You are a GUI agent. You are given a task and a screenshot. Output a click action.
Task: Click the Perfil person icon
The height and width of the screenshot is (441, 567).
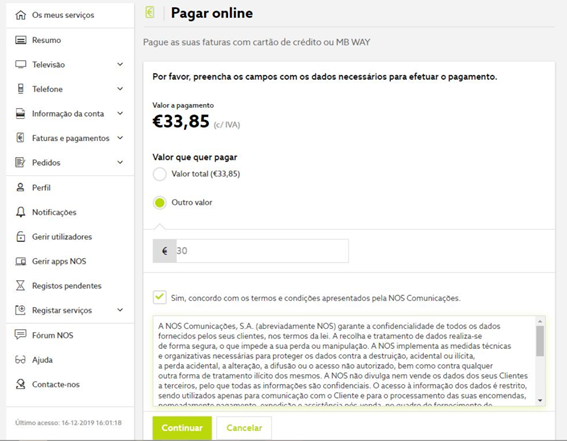coord(20,187)
